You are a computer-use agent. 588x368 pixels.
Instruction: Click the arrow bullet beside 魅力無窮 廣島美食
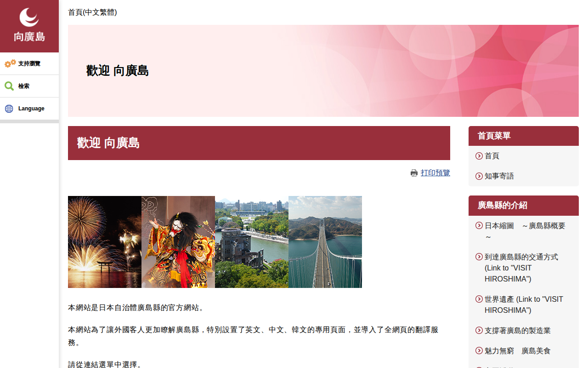click(x=479, y=351)
